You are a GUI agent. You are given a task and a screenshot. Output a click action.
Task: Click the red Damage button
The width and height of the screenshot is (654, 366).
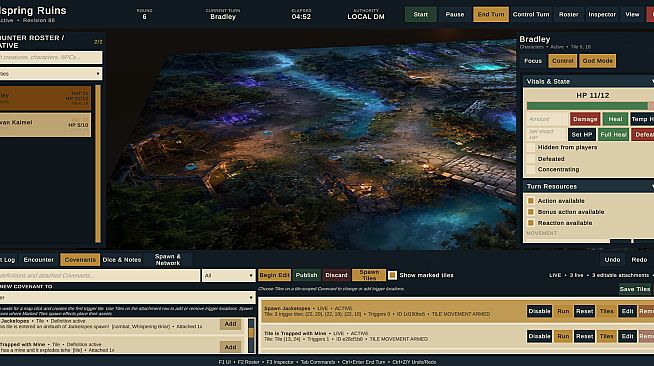[x=585, y=119]
